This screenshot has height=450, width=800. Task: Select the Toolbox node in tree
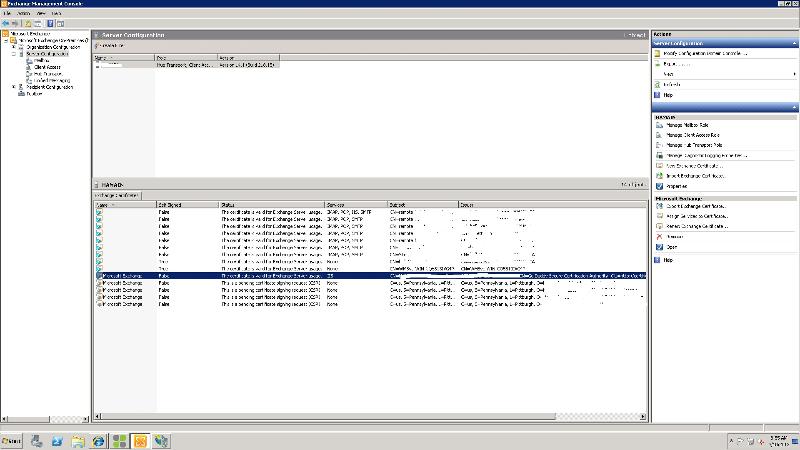(34, 94)
